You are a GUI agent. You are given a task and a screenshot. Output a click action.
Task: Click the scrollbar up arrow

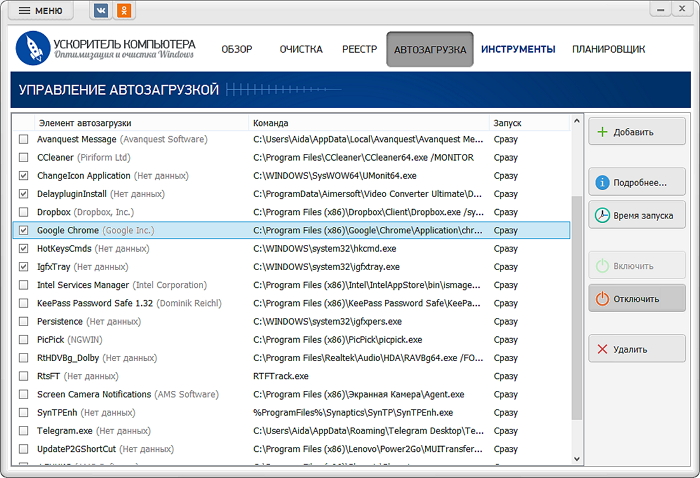(576, 121)
